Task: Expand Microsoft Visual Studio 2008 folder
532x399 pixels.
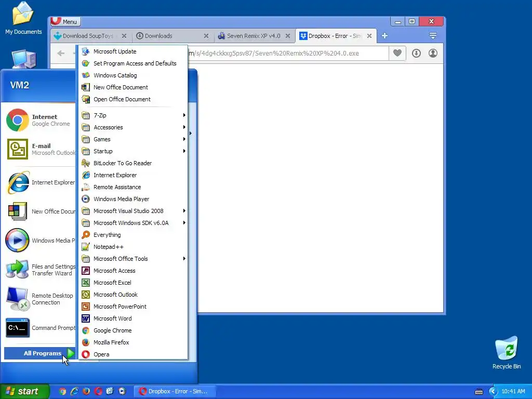Action: [134, 211]
